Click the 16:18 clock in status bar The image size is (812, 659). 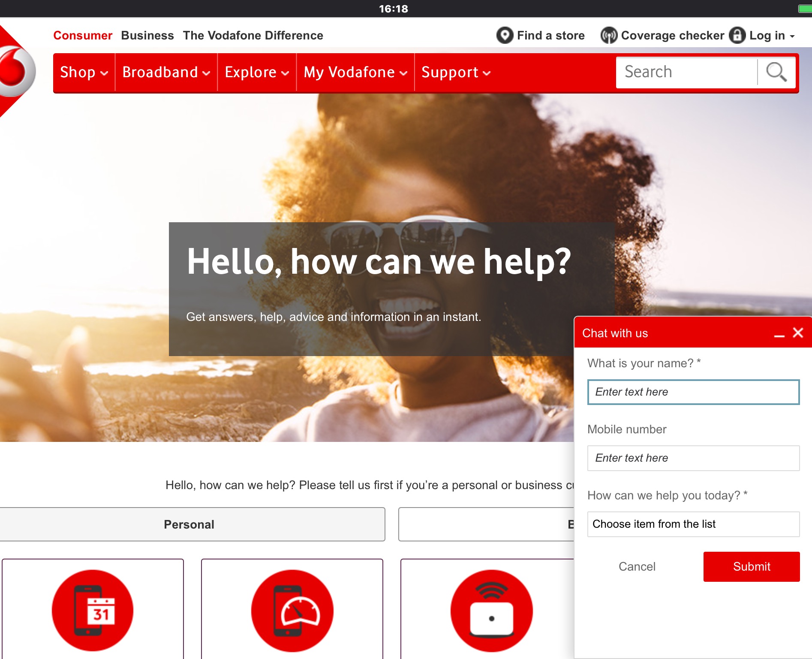[x=393, y=9]
